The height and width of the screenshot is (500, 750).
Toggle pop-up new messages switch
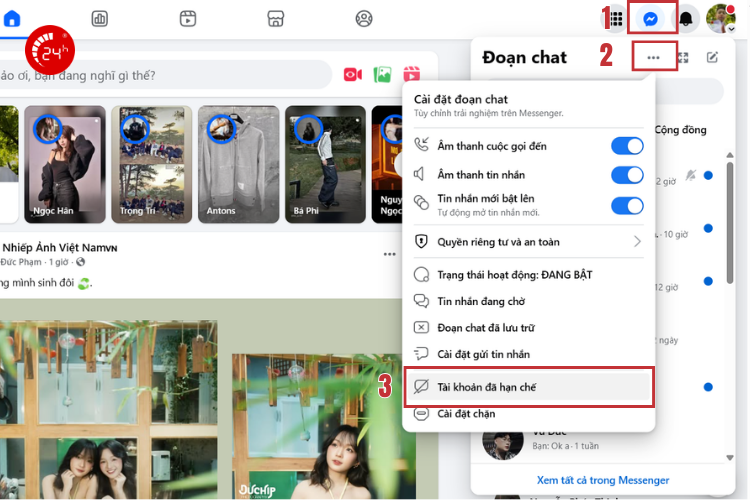pyautogui.click(x=627, y=206)
